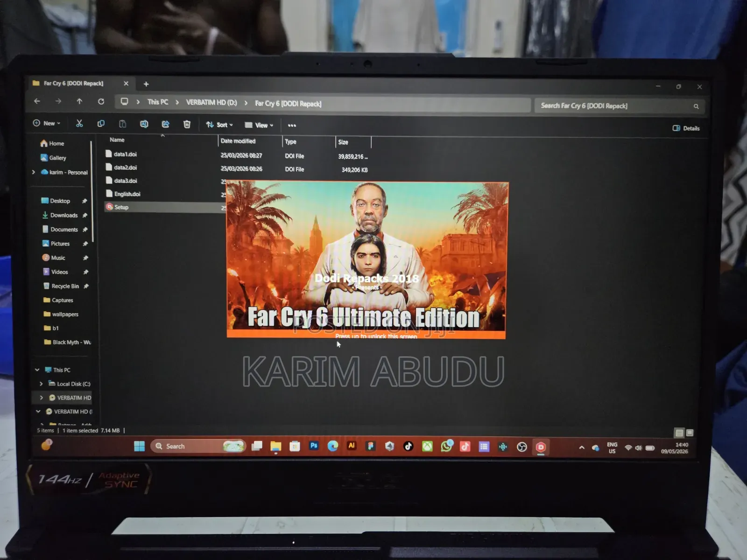Image resolution: width=747 pixels, height=560 pixels.
Task: Click the Copy icon in toolbar
Action: click(x=101, y=124)
